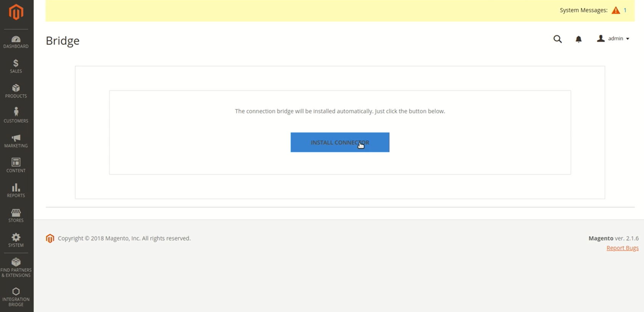Open the Report Bugs link

click(x=622, y=248)
